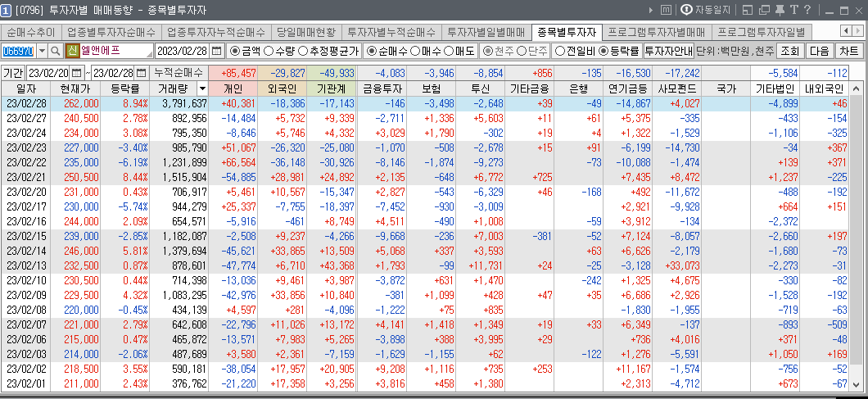This screenshot has width=868, height=399.
Task: Click the stock search magnifier icon
Action: (x=56, y=51)
